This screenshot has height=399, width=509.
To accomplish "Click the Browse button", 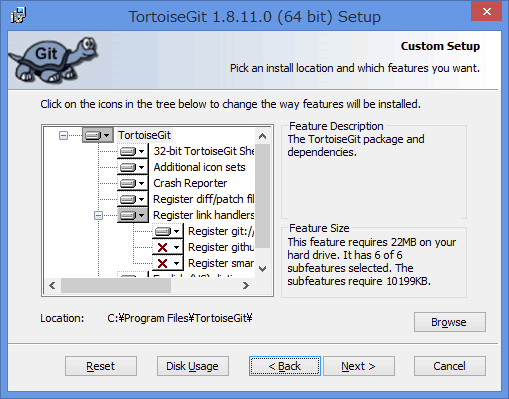I will pyautogui.click(x=450, y=322).
